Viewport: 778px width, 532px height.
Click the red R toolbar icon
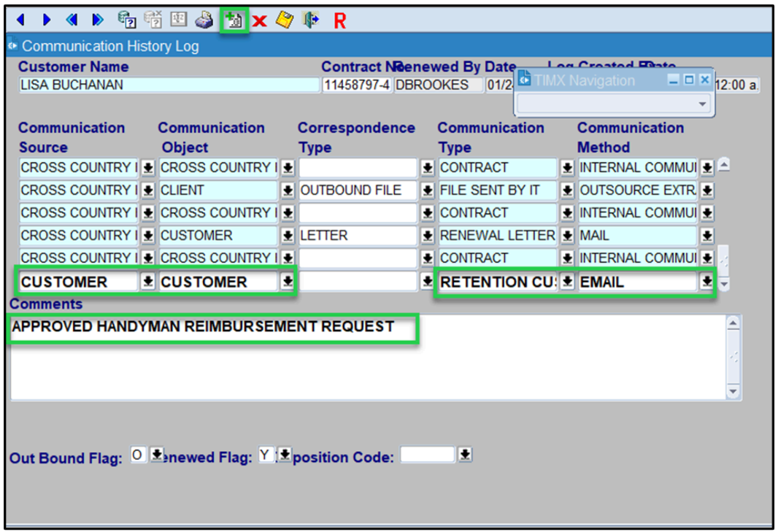[340, 20]
